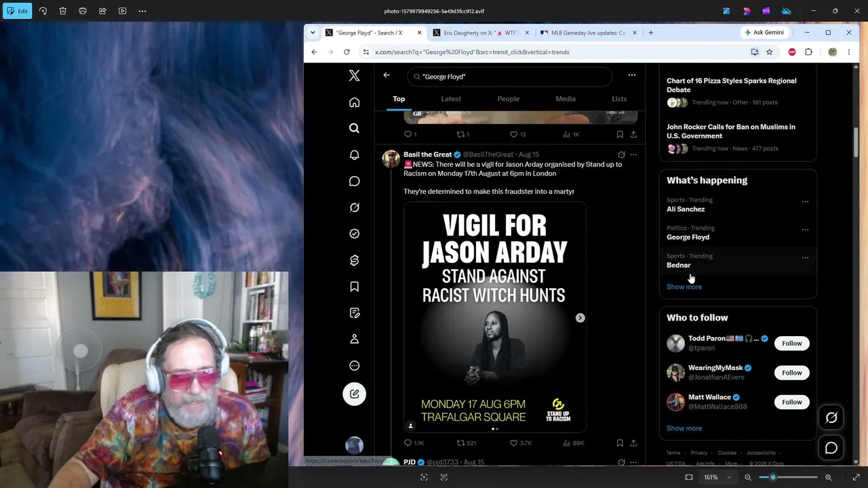Toggle fit-to-window in Photos bottom bar
The image size is (868, 488).
[x=689, y=477]
